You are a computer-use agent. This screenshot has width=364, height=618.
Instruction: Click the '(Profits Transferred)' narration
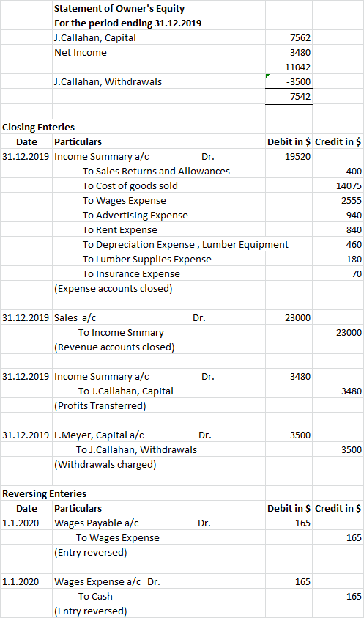[100, 405]
